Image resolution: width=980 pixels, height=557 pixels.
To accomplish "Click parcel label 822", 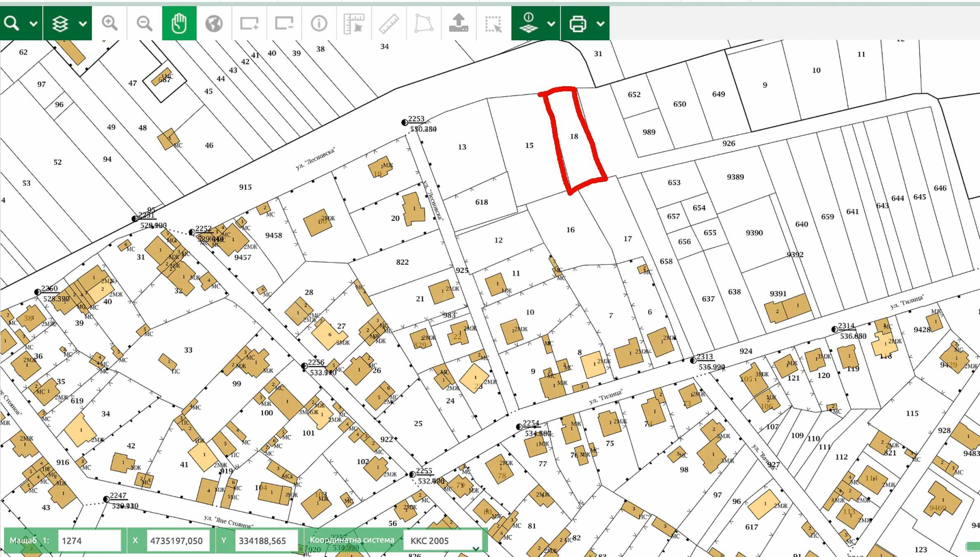I will click(402, 262).
